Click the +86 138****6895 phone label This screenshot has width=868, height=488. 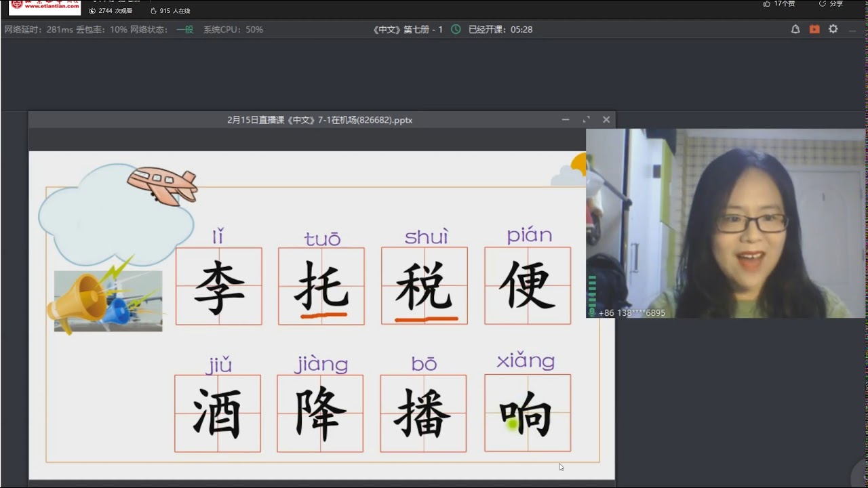(x=631, y=313)
